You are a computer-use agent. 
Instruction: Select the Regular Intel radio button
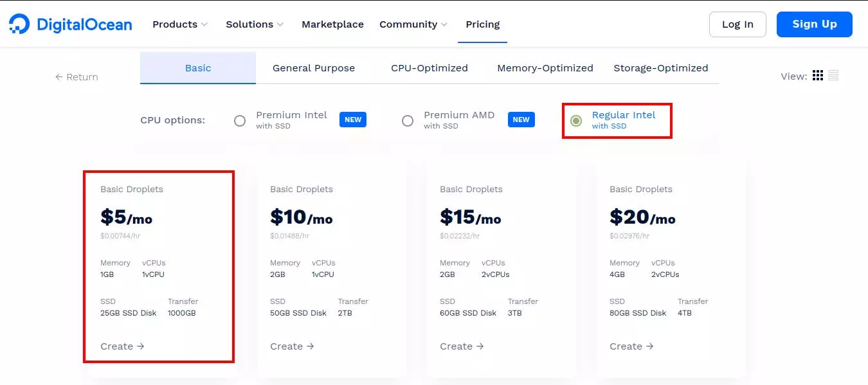coord(576,121)
